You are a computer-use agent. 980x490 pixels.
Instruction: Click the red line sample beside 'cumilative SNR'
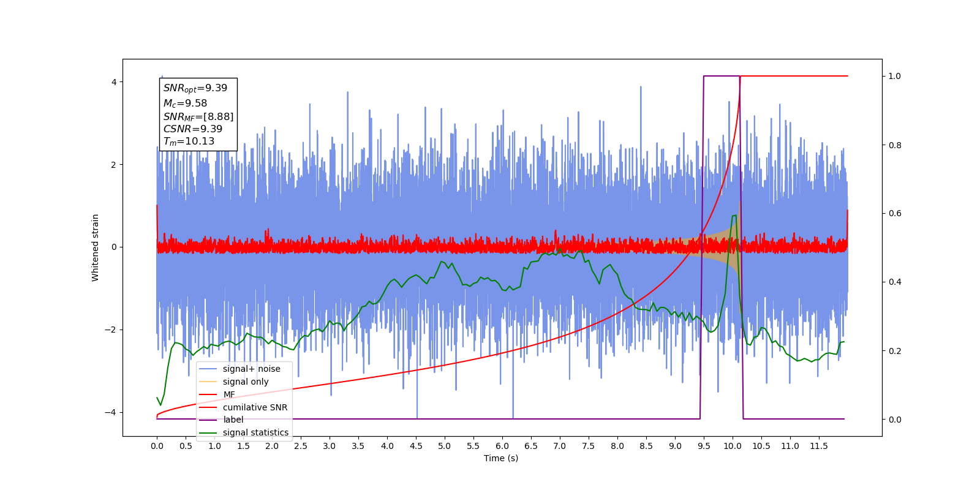click(208, 407)
